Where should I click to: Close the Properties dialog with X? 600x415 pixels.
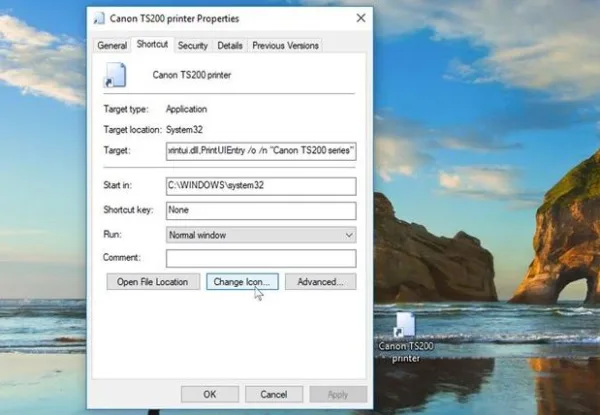[x=361, y=18]
